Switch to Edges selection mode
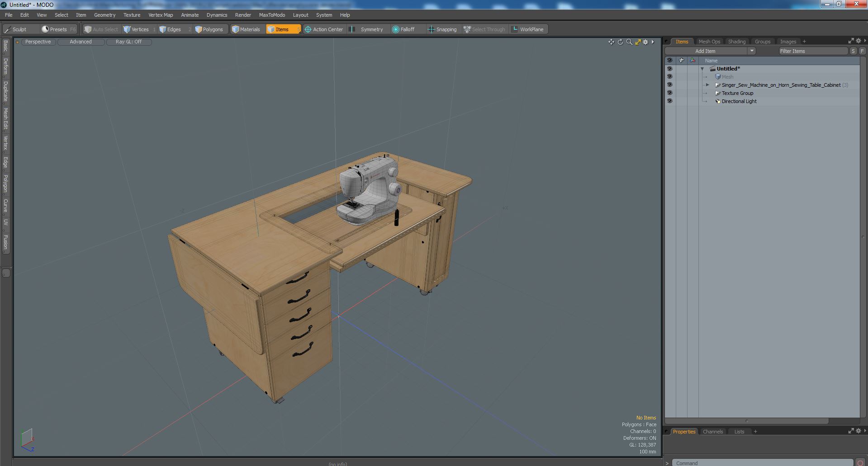 click(x=174, y=29)
